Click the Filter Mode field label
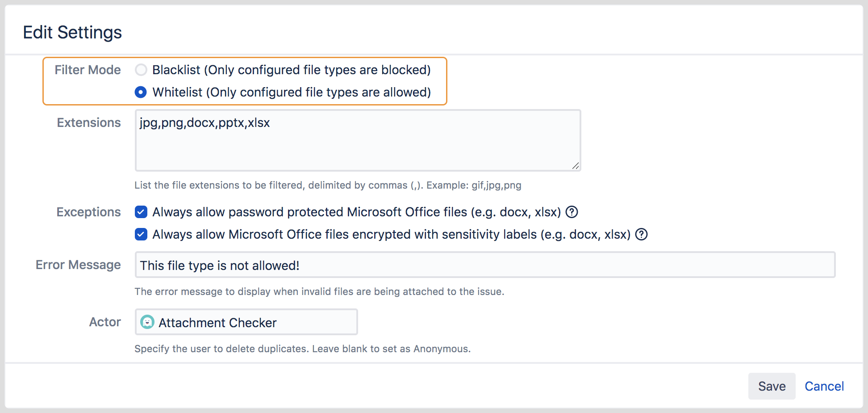This screenshot has width=868, height=413. click(88, 70)
